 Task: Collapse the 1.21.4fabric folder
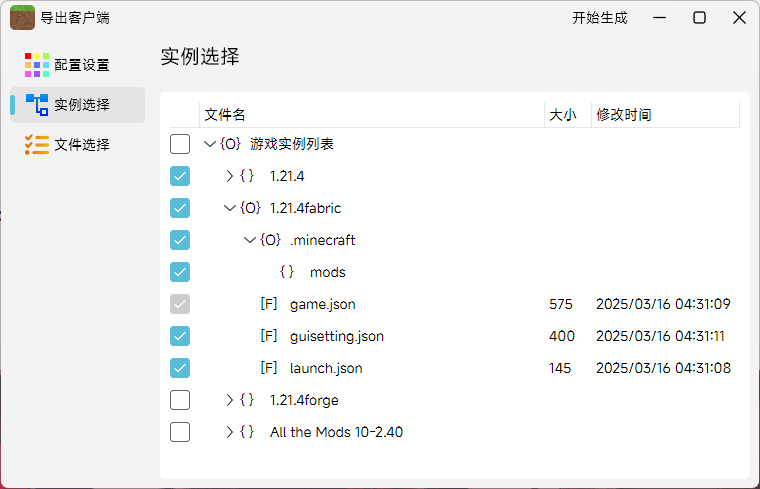click(x=230, y=208)
